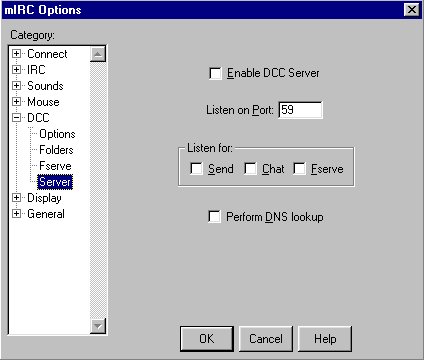Enable the DCC Server checkbox
This screenshot has height=360, width=424.
[x=215, y=73]
